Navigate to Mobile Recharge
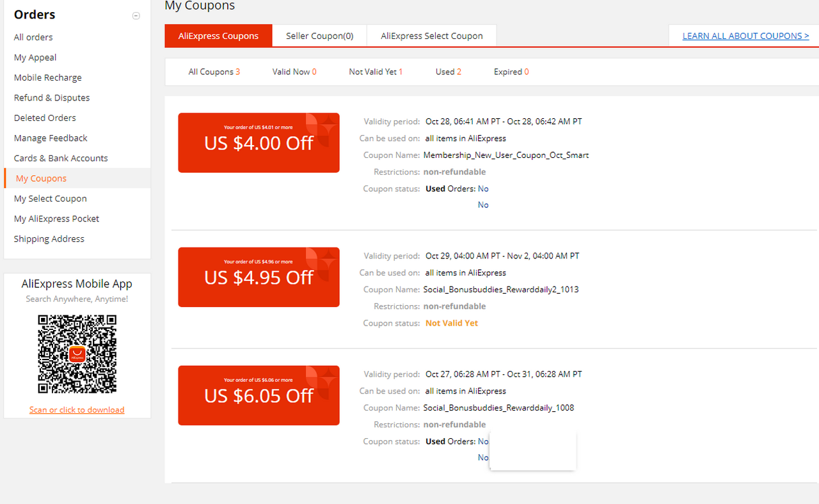Viewport: 819px width, 504px height. 48,77
